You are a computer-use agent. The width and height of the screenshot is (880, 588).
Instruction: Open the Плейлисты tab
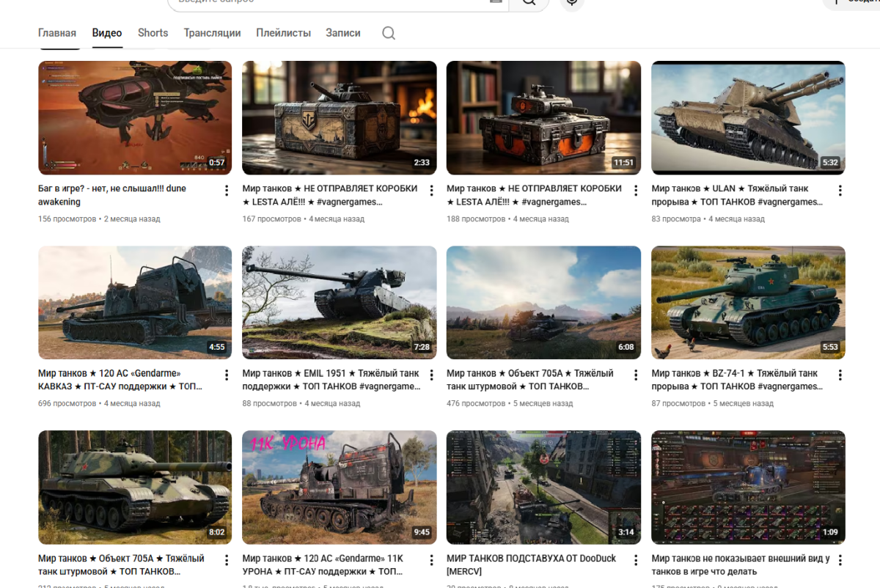[x=283, y=33]
